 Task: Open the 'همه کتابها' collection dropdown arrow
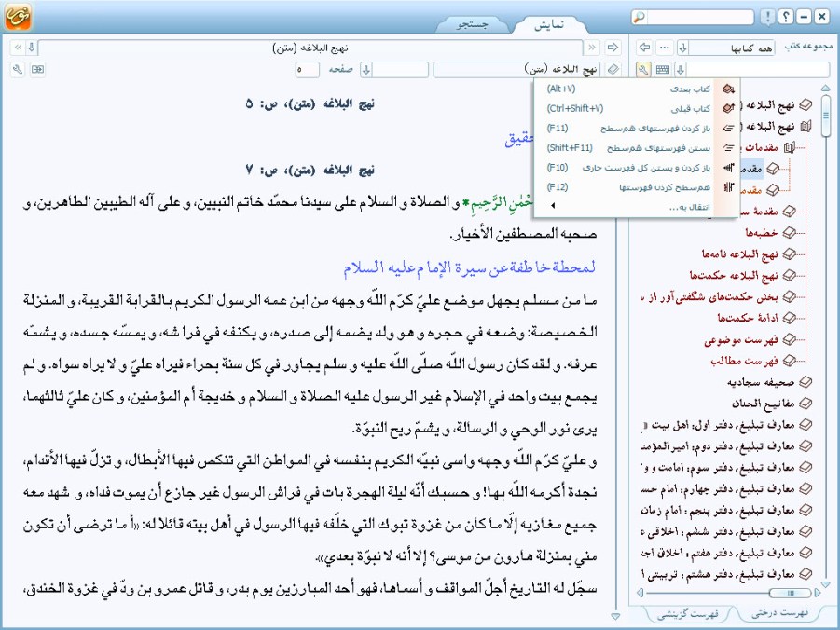pos(683,48)
